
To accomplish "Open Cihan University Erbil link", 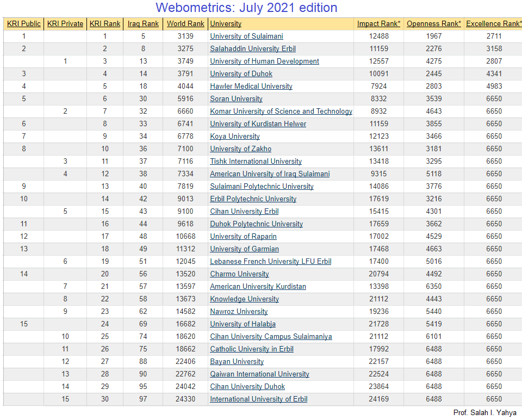I will point(244,212).
